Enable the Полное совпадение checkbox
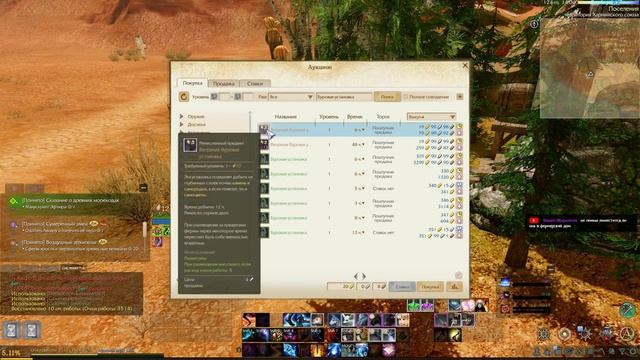Screen dimensions: 640x360 (406, 97)
